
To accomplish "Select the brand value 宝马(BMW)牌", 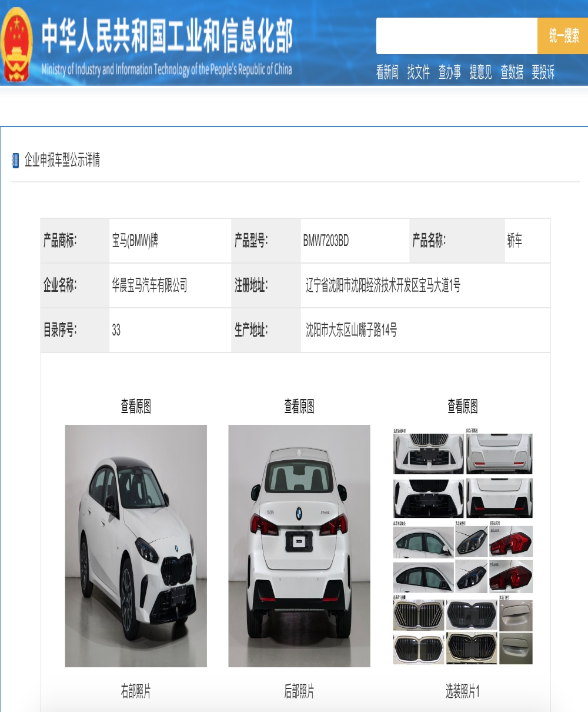I will click(x=135, y=241).
